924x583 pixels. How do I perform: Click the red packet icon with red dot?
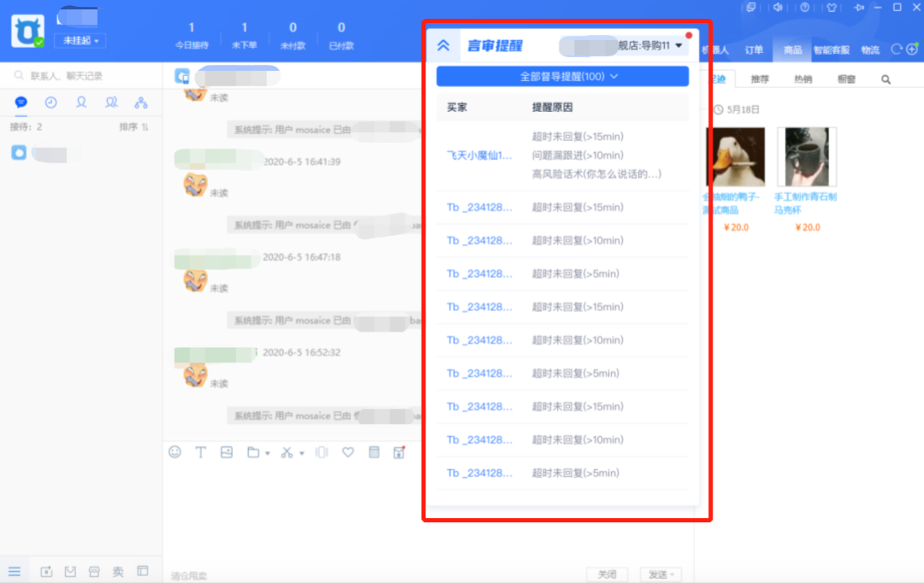(x=399, y=452)
